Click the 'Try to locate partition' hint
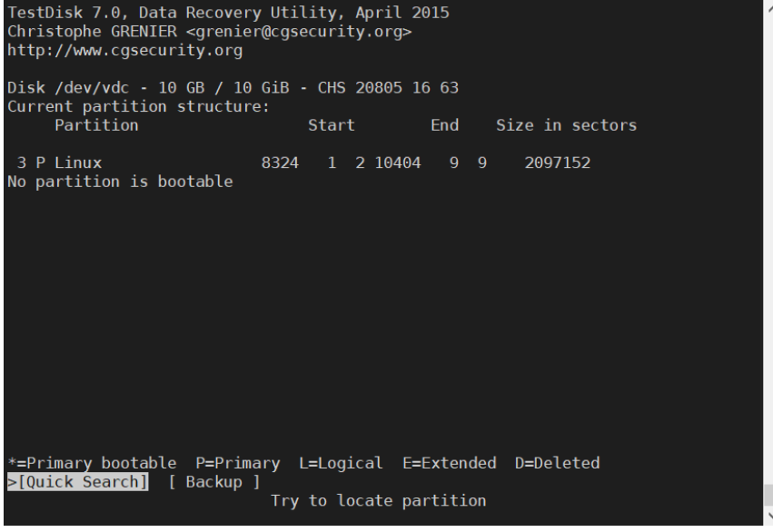This screenshot has width=773, height=532. pos(378,499)
